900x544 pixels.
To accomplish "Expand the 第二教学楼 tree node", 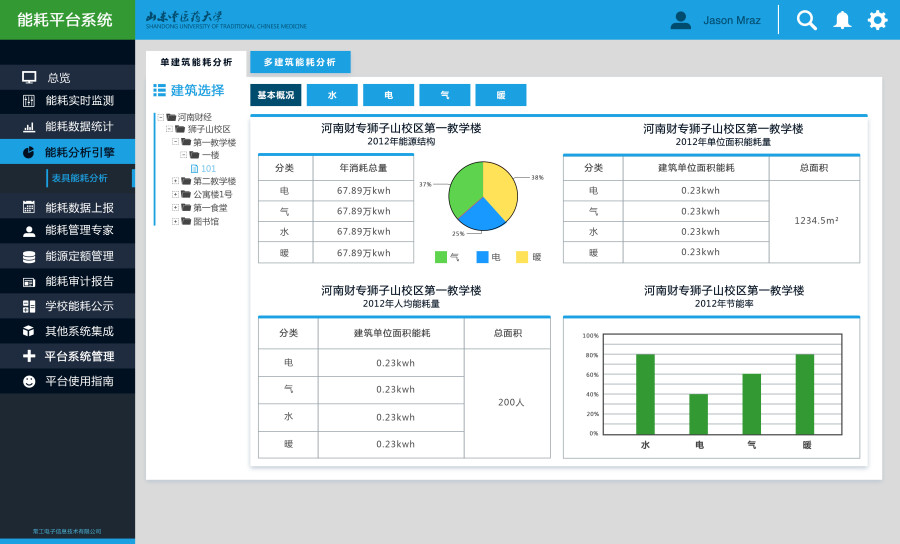I will (x=176, y=181).
